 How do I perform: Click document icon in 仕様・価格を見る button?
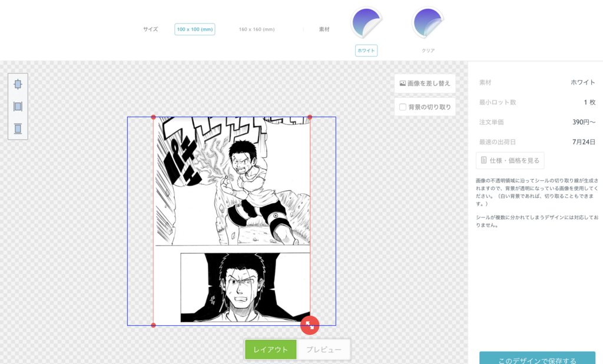coord(484,160)
